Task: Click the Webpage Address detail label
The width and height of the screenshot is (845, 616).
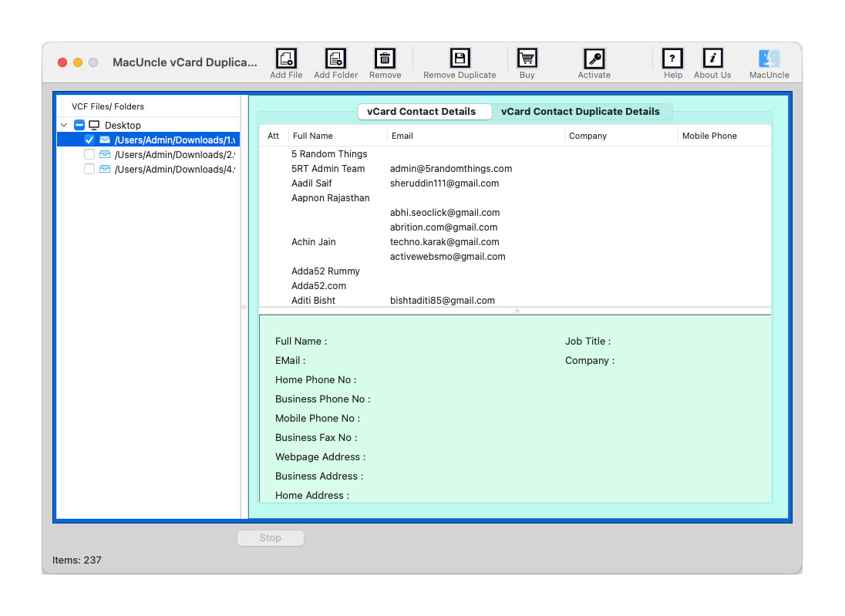Action: tap(320, 457)
